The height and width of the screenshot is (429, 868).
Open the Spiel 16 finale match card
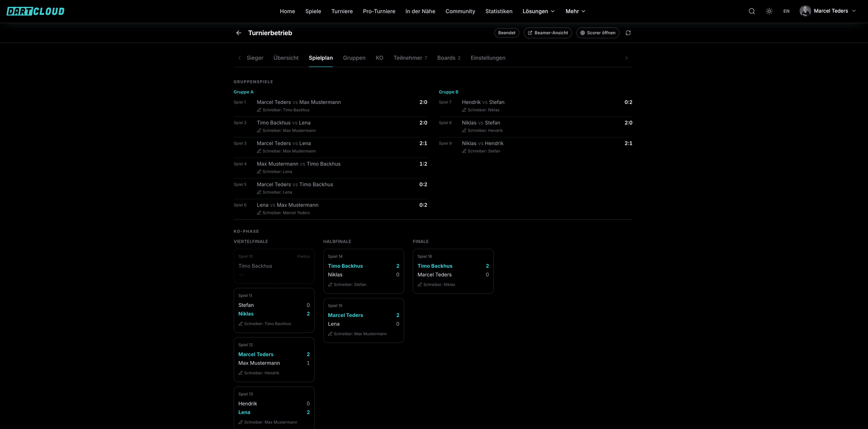453,271
